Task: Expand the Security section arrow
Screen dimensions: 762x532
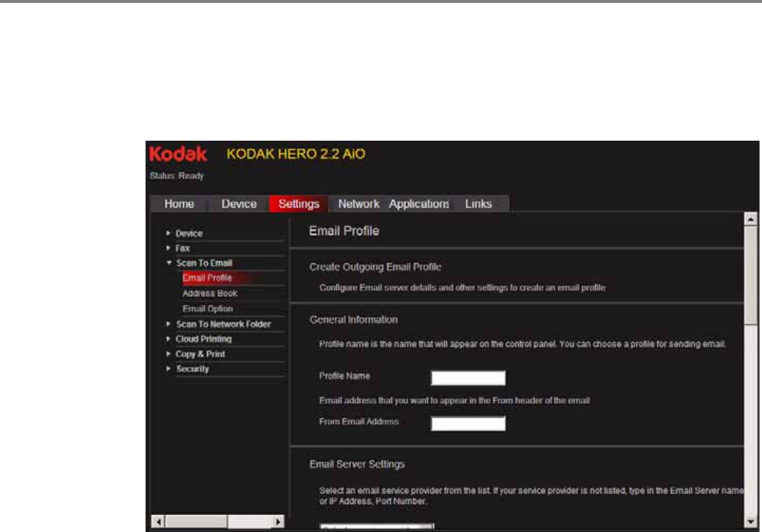Action: tap(168, 369)
